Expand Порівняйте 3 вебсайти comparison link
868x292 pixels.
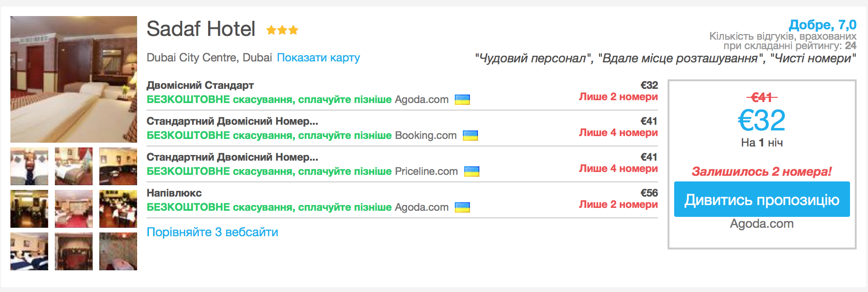tap(212, 232)
